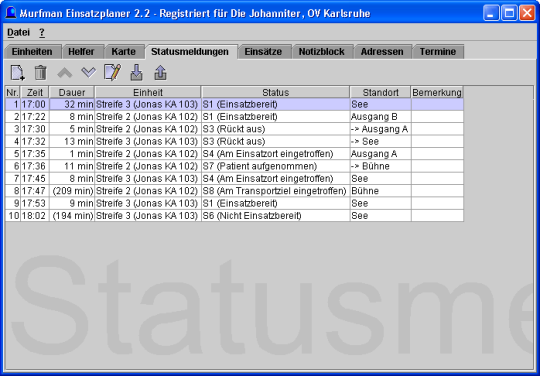Viewport: 540px width, 376px height.
Task: Sort by the Nr. column header
Action: [12, 92]
